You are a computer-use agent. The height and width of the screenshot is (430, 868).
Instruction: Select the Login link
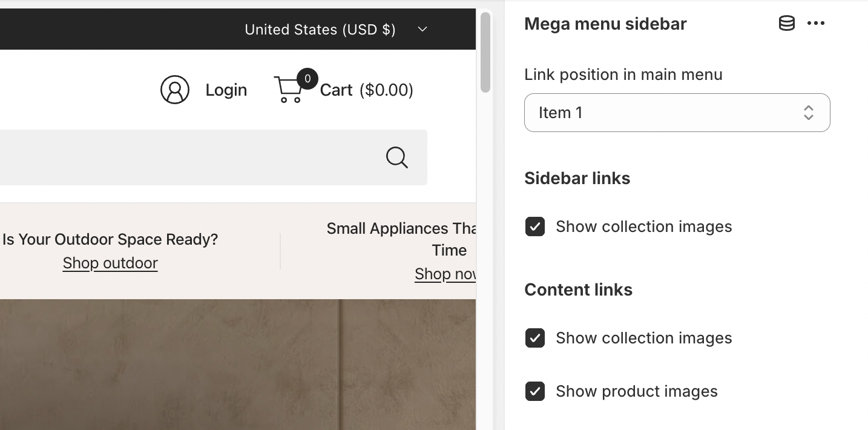[226, 90]
